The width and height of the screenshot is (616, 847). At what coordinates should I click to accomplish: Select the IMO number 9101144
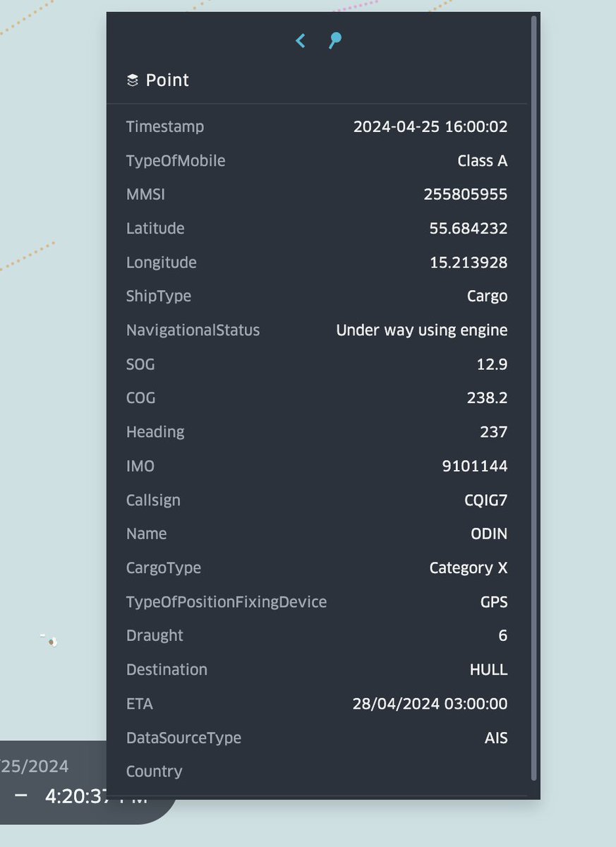tap(475, 466)
